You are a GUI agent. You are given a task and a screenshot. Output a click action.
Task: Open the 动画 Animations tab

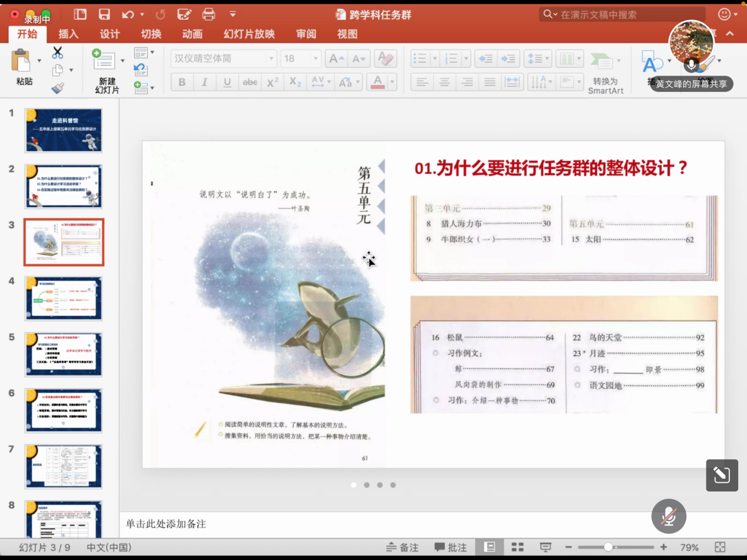click(x=192, y=34)
